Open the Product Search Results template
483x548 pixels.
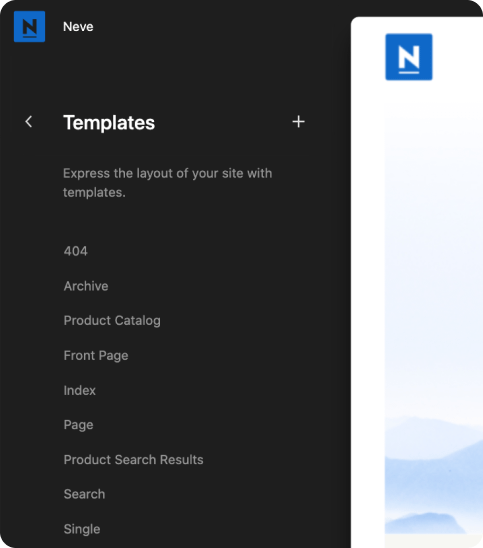pos(134,460)
